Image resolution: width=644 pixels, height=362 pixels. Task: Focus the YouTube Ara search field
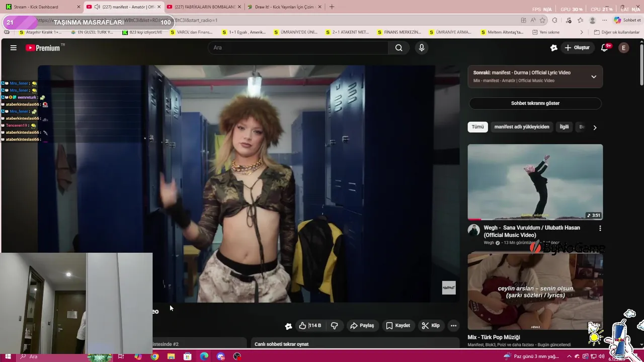[x=298, y=48]
